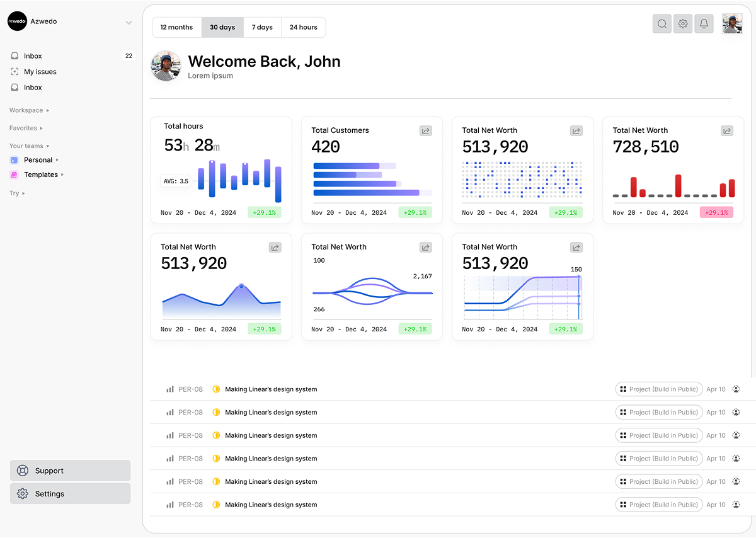The image size is (756, 538).
Task: Switch to the 12 months tab
Action: pyautogui.click(x=177, y=27)
